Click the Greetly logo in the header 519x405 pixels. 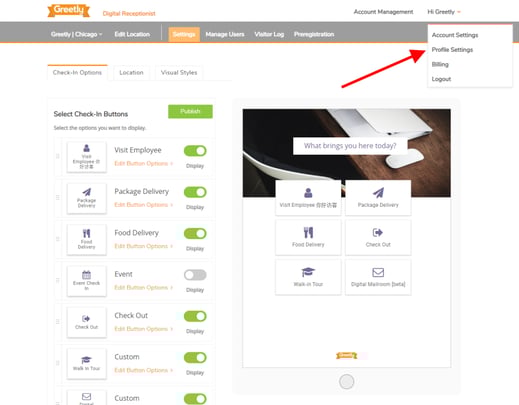tap(69, 10)
